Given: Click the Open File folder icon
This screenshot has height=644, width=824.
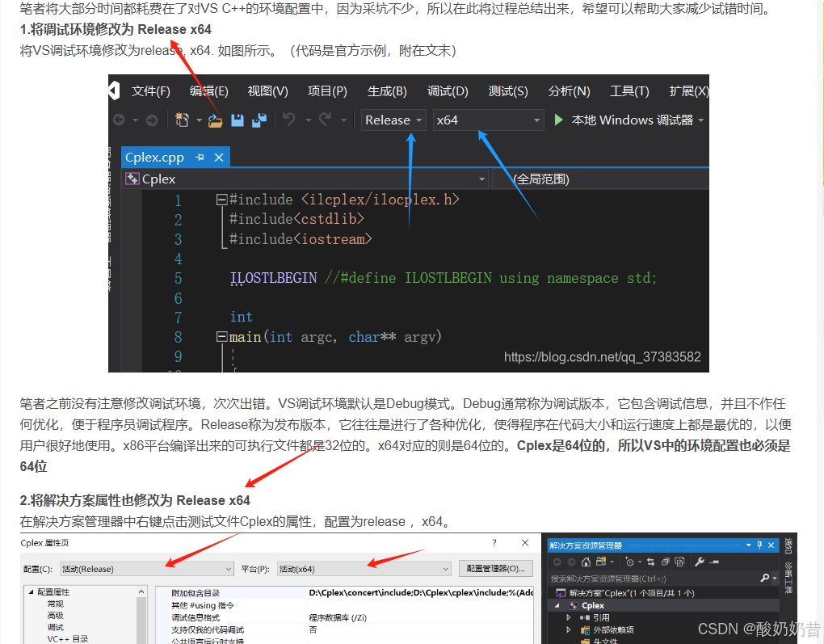Looking at the screenshot, I should pyautogui.click(x=215, y=120).
